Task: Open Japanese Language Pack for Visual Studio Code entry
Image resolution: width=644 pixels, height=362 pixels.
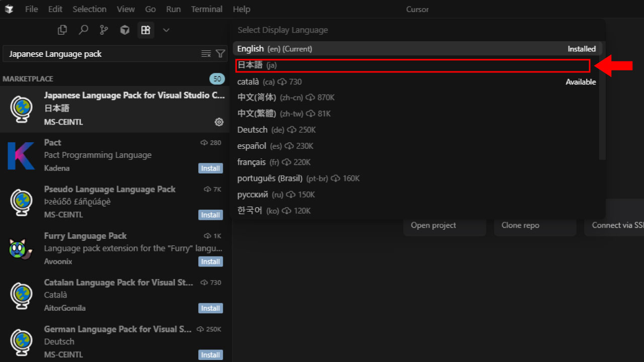Action: (116, 109)
